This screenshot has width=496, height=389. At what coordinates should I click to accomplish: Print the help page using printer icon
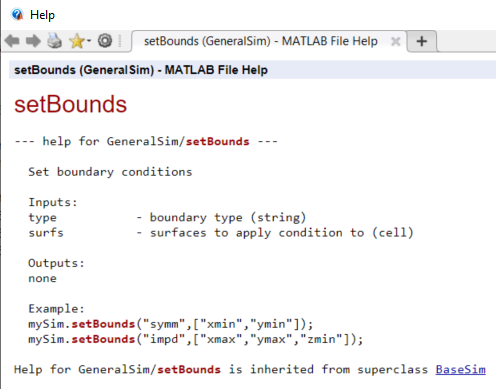pos(54,41)
